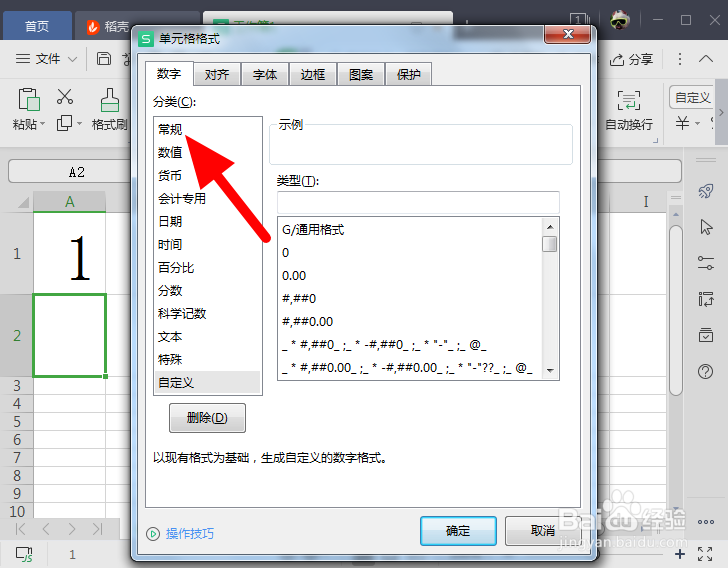This screenshot has width=728, height=568.
Task: Click type list scroll down arrow
Action: pos(550,371)
